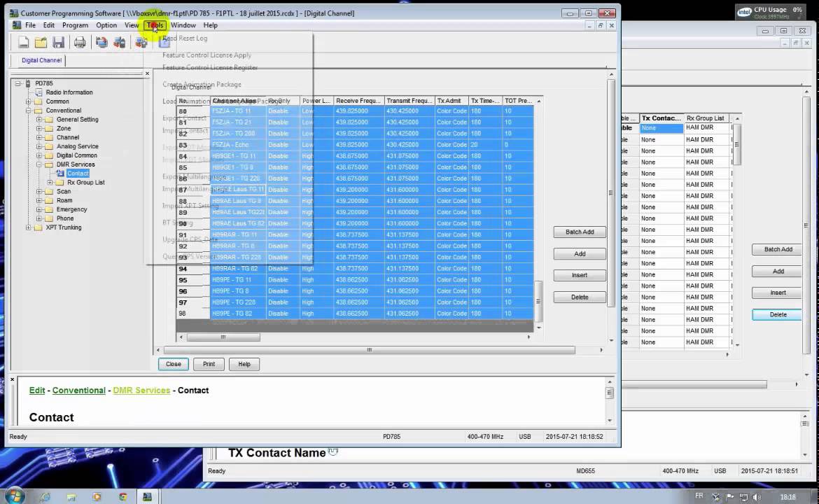Screen dimensions: 819x504
Task: Expand the Common folder node
Action: pos(28,101)
